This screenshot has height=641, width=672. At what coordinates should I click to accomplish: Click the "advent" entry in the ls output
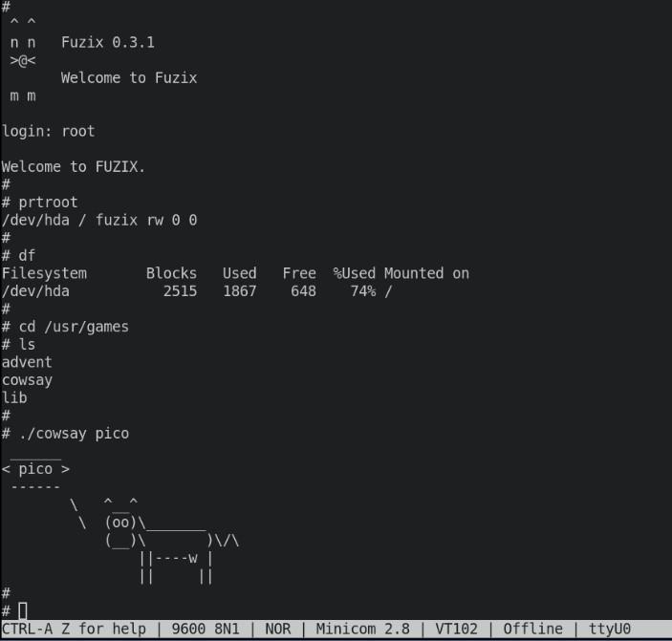[27, 362]
